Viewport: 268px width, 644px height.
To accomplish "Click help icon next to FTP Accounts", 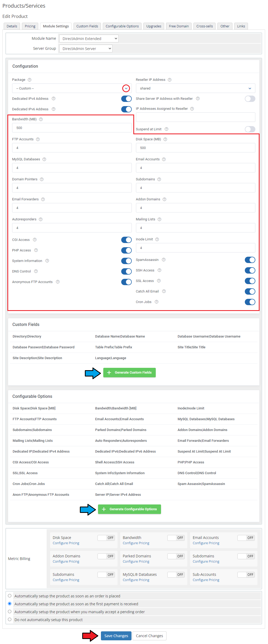I will click(x=38, y=139).
